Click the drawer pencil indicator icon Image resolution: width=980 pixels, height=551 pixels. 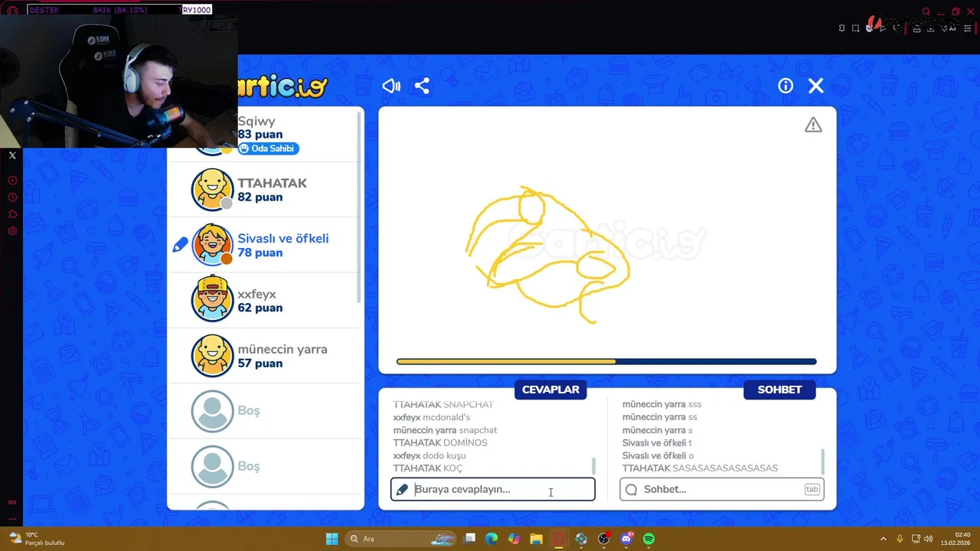tap(180, 245)
